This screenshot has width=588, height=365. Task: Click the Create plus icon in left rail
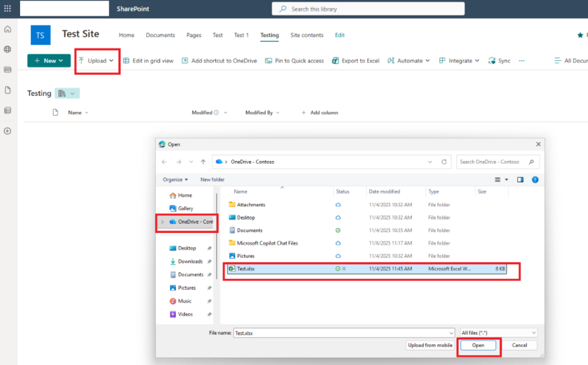tap(7, 131)
